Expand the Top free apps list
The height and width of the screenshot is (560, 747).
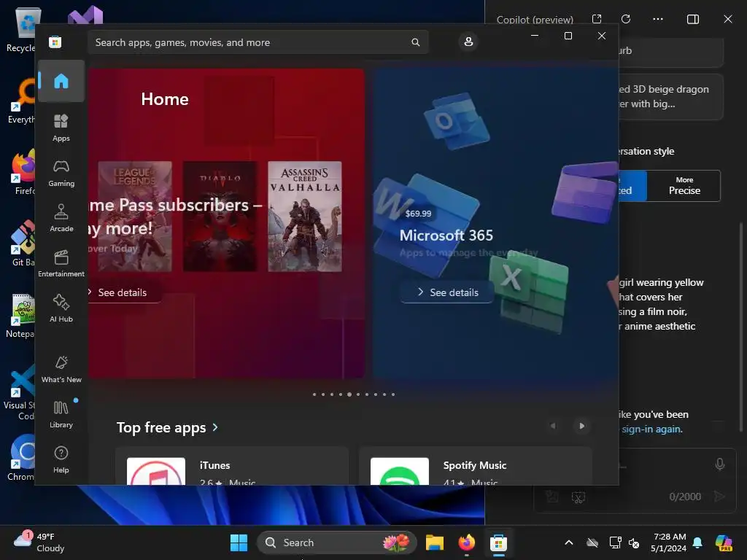click(x=167, y=427)
